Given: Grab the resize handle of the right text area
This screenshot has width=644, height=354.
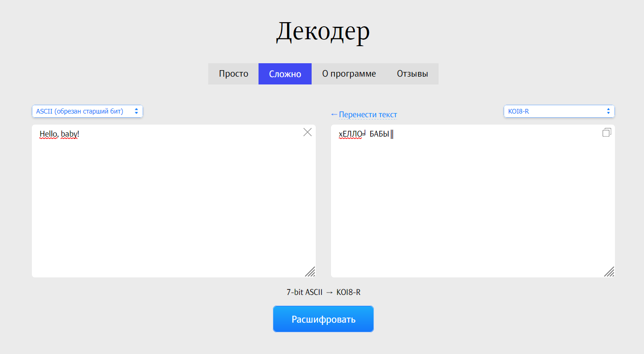Looking at the screenshot, I should [x=609, y=272].
